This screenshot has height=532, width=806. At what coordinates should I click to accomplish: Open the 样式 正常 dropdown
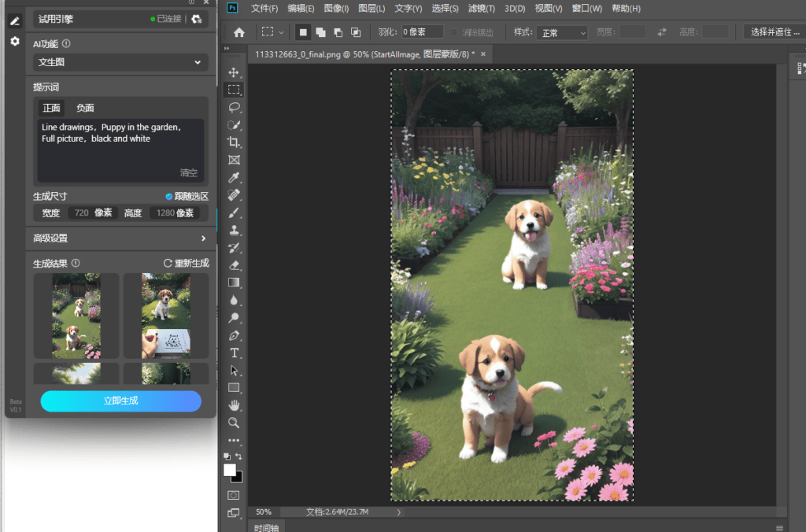pos(562,32)
